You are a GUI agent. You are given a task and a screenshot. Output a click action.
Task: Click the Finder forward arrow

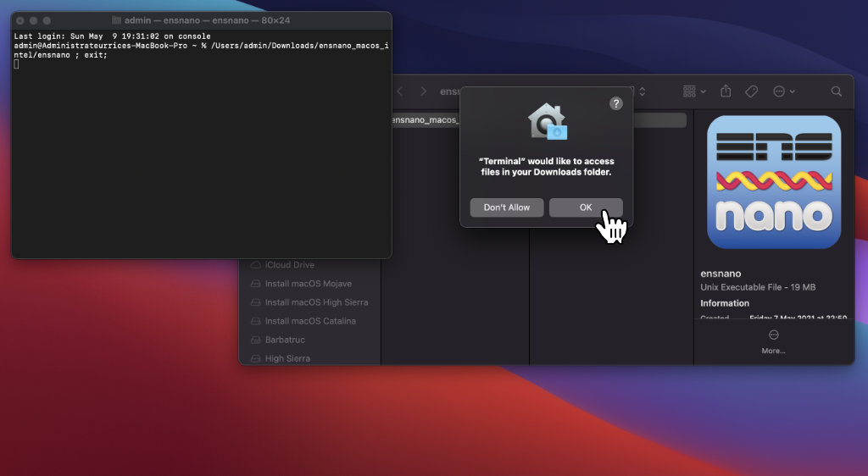click(424, 91)
